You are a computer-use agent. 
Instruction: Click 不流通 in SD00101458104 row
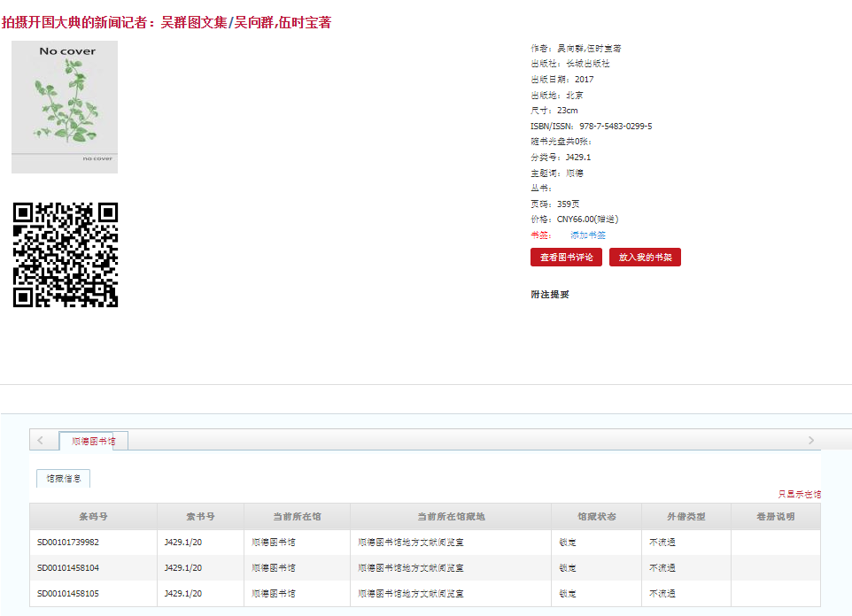click(x=662, y=567)
